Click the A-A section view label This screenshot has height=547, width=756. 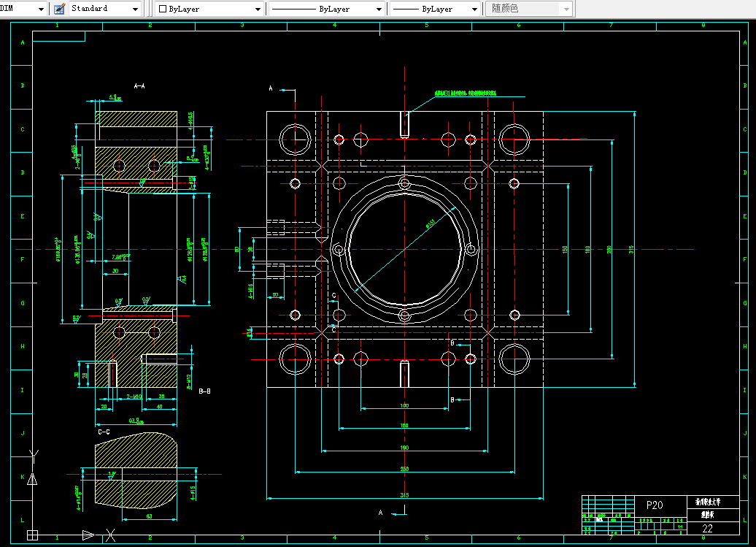click(x=139, y=86)
